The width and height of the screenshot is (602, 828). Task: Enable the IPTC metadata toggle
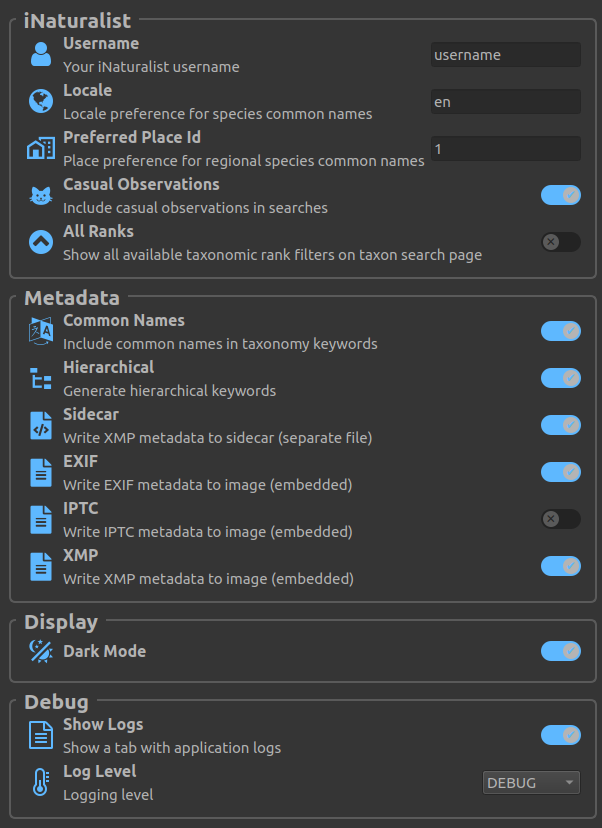(561, 519)
